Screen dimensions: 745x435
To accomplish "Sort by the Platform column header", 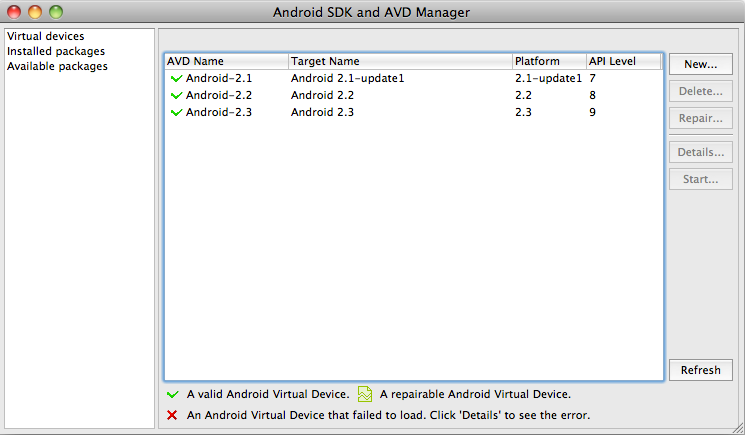I will [548, 61].
